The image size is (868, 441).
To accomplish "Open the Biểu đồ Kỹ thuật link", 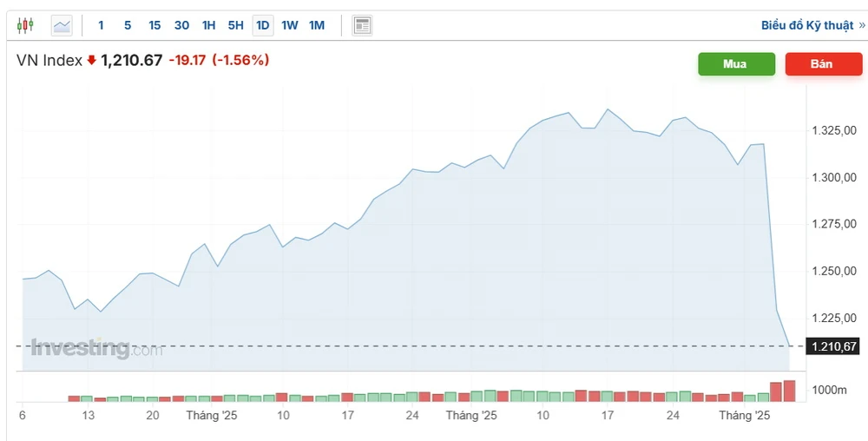I will (812, 25).
